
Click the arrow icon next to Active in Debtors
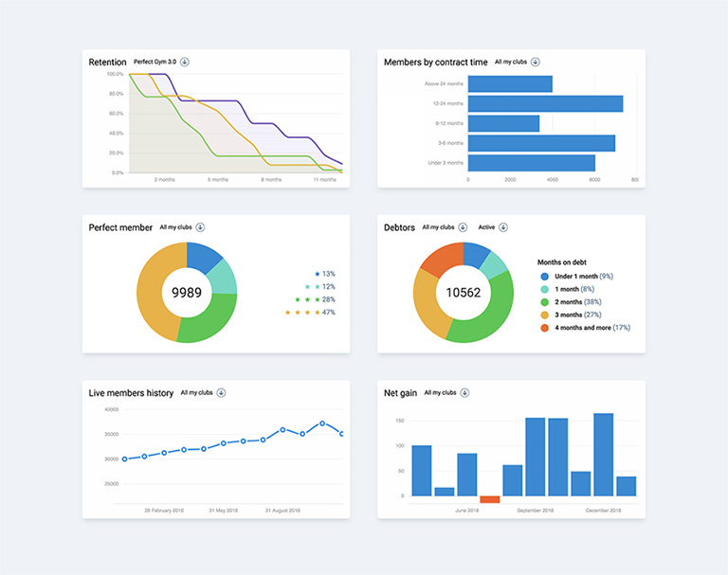pos(503,227)
